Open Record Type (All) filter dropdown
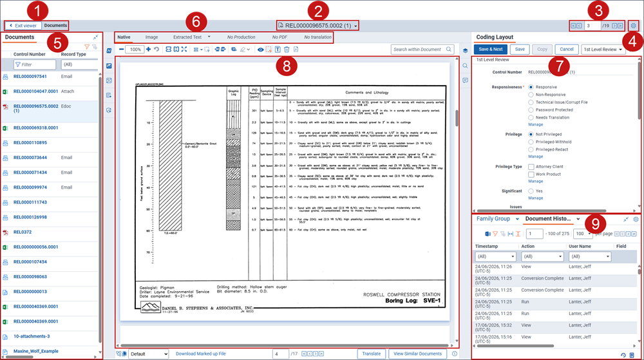644x360 pixels. [80, 64]
